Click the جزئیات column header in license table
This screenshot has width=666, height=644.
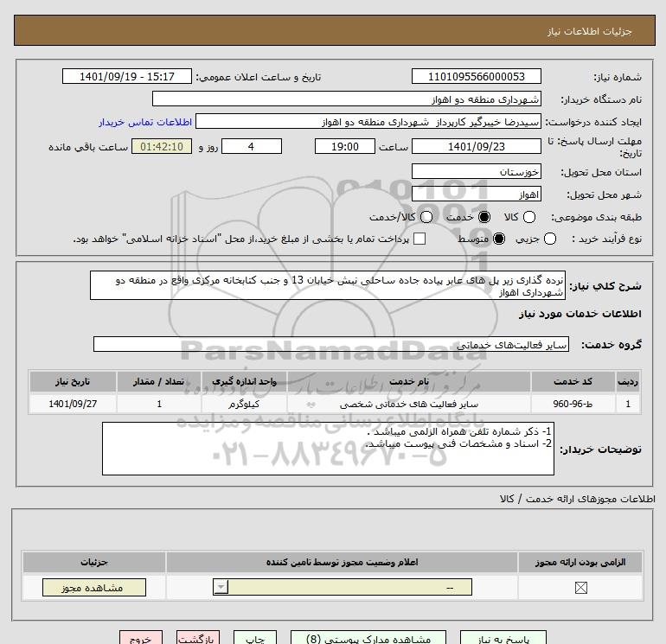click(94, 562)
